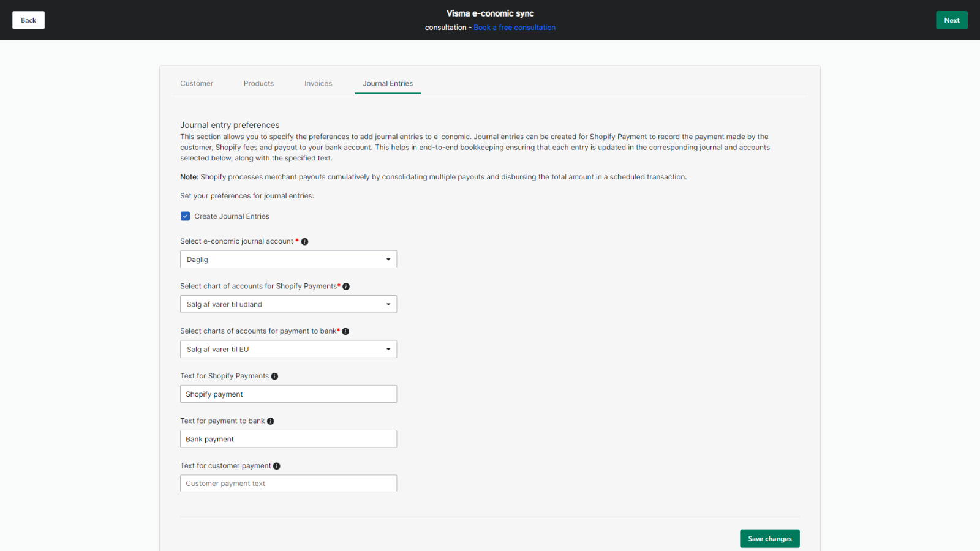
Task: Open the Book a free consultation link
Action: 514,27
